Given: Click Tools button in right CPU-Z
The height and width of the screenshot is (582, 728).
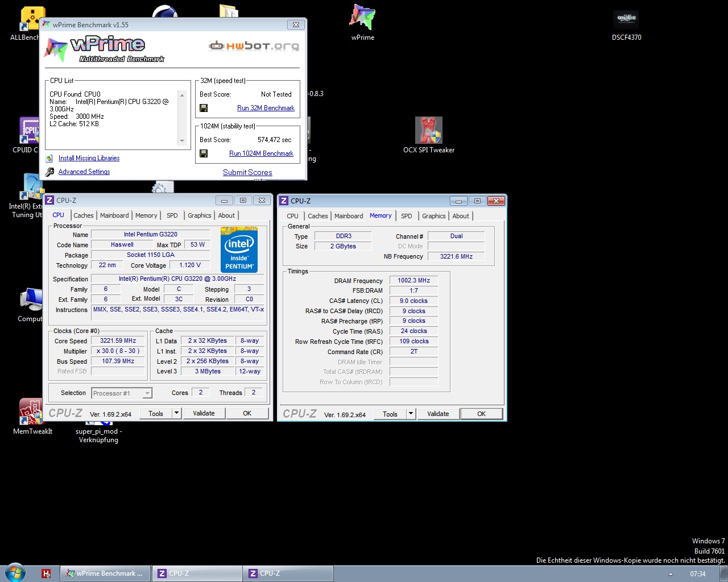Looking at the screenshot, I should (390, 414).
